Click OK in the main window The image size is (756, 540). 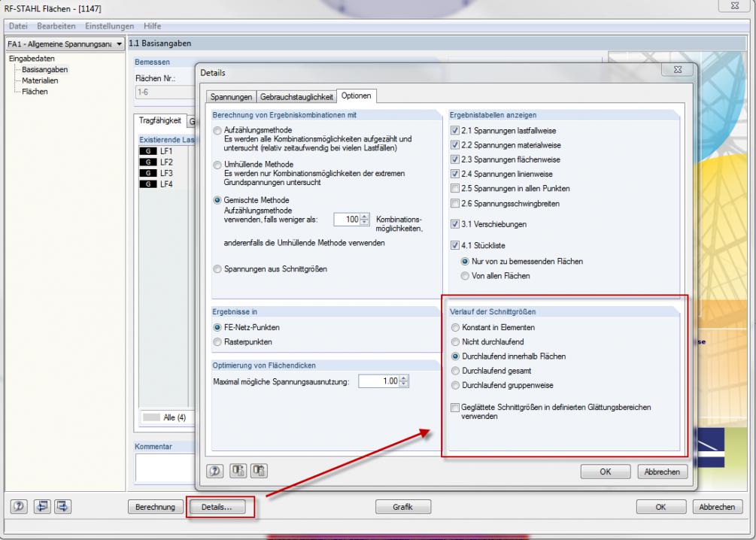(x=661, y=507)
